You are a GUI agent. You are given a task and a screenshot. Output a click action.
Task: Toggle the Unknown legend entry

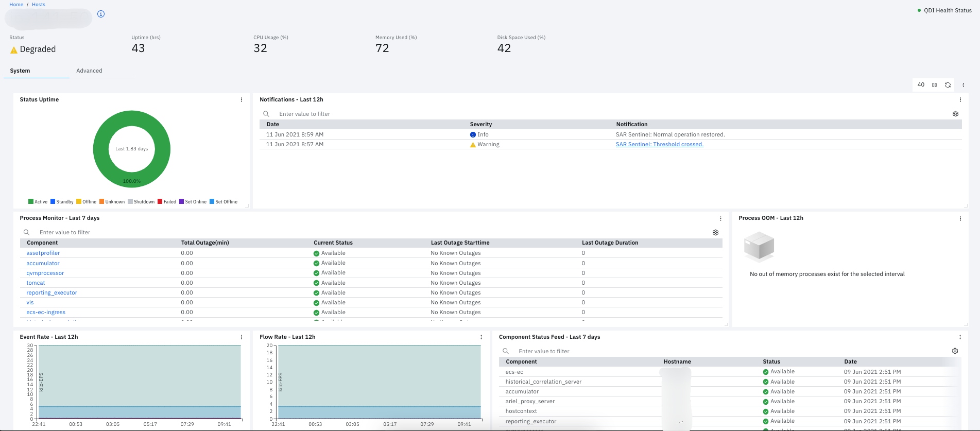(x=112, y=202)
